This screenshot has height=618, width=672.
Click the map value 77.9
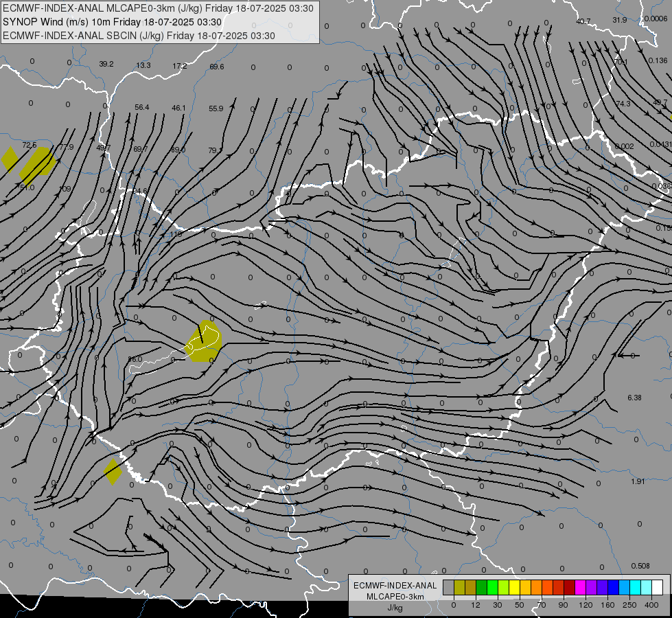click(x=67, y=147)
